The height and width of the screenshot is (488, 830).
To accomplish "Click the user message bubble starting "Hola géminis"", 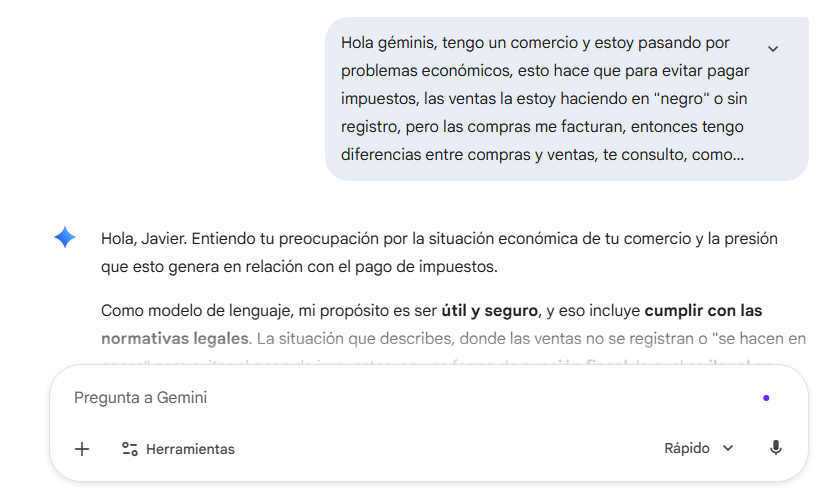I will [x=545, y=99].
